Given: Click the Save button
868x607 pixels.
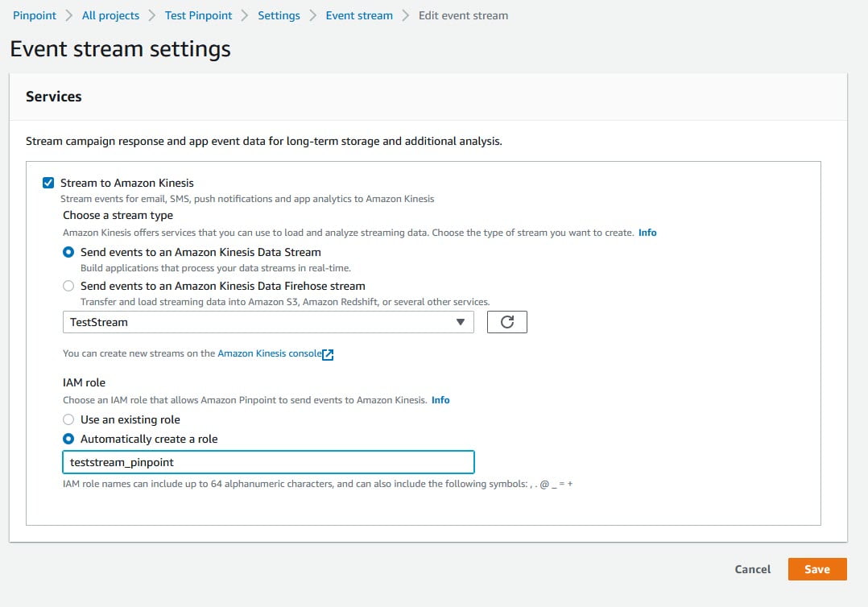Looking at the screenshot, I should (x=816, y=569).
